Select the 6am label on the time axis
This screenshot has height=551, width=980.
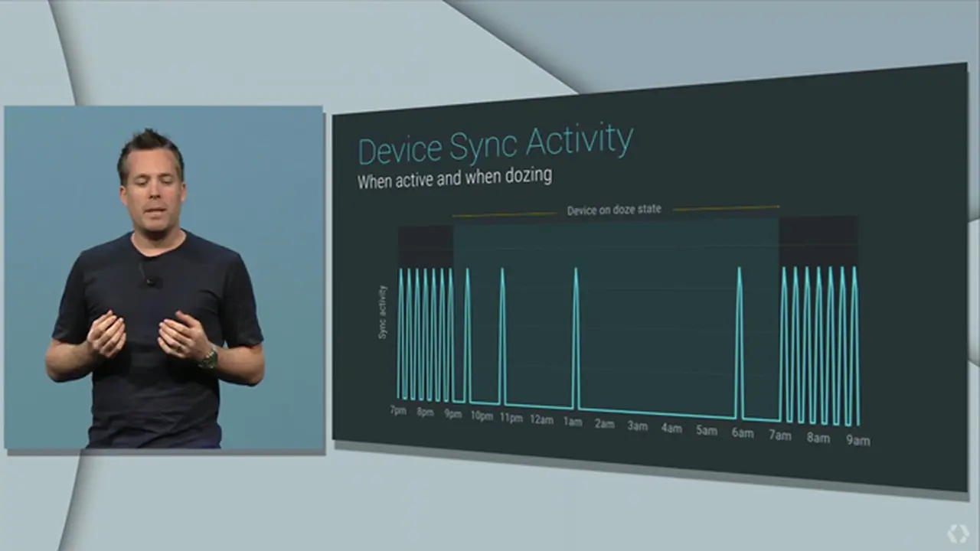pos(742,432)
